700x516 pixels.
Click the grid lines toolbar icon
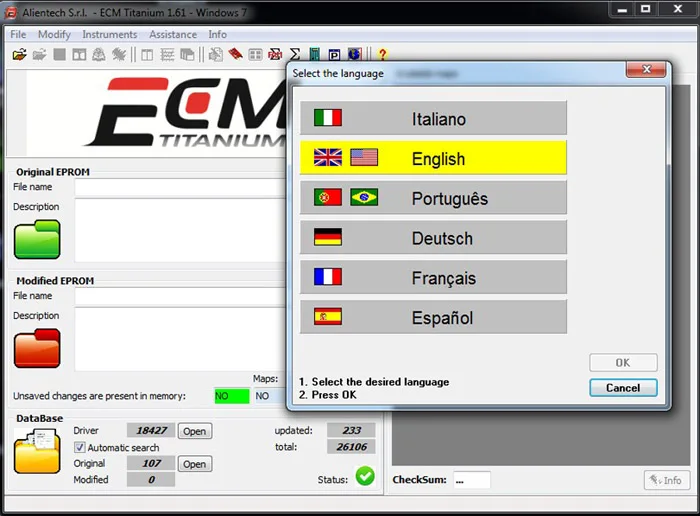167,55
